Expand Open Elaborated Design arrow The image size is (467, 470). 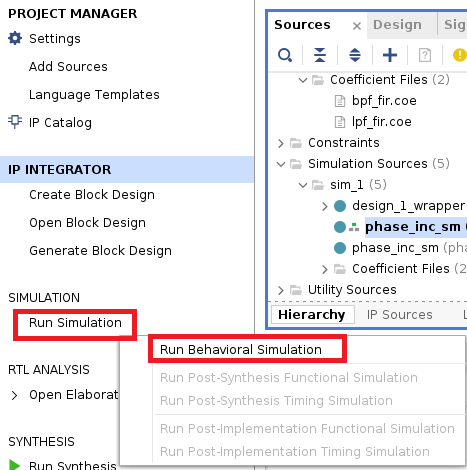point(14,395)
